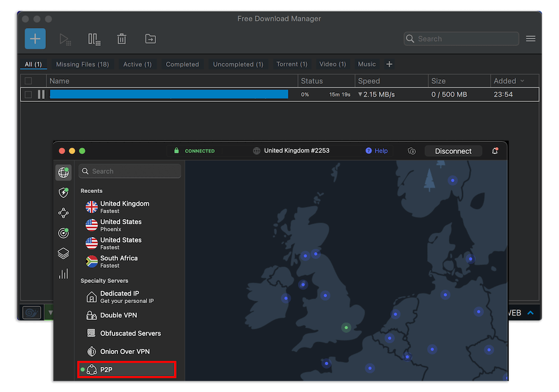Tick the select-all checkbox in table header
This screenshot has width=559, height=392.
click(29, 81)
